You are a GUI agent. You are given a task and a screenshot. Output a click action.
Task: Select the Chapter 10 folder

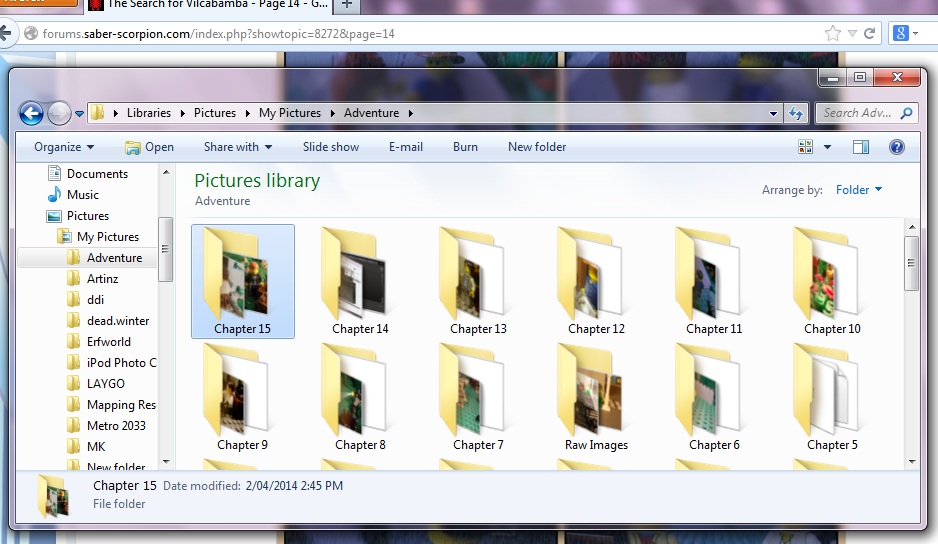coord(832,281)
